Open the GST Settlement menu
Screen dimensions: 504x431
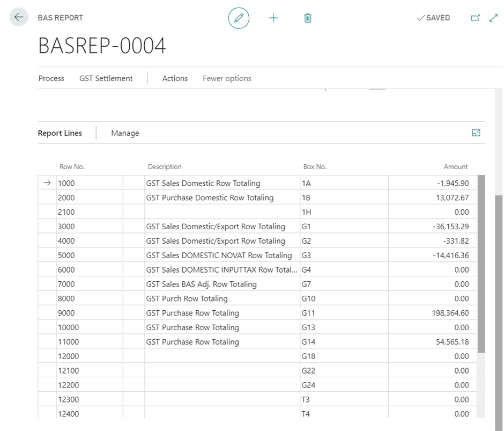[x=106, y=78]
